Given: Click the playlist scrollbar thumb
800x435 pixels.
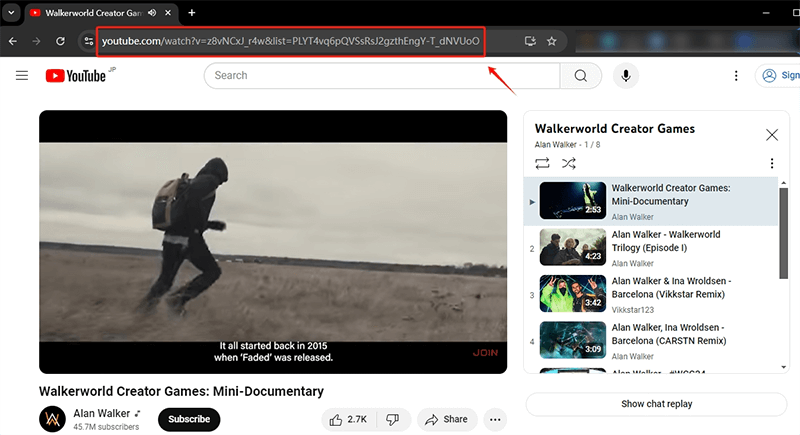Looking at the screenshot, I should pyautogui.click(x=784, y=234).
